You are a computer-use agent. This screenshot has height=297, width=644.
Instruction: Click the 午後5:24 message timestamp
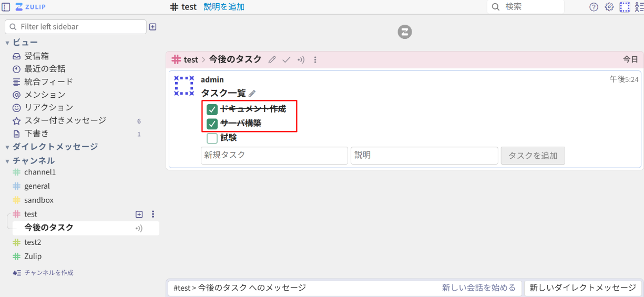point(624,79)
